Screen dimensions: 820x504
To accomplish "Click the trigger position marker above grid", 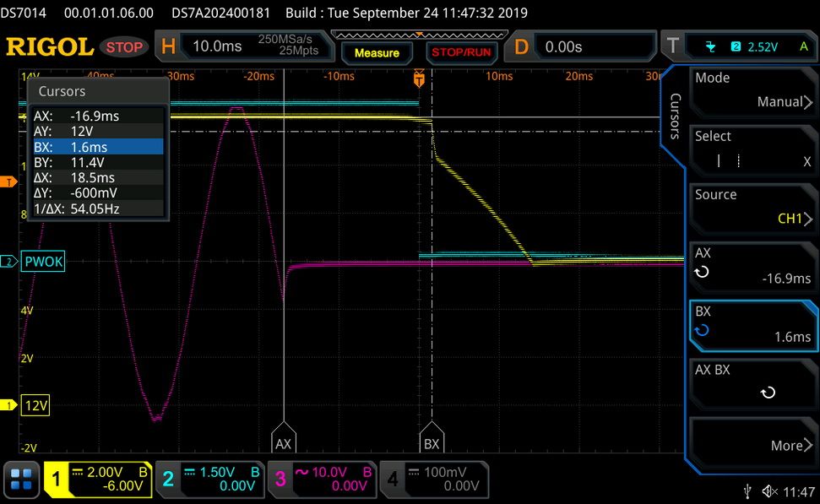I will (419, 79).
